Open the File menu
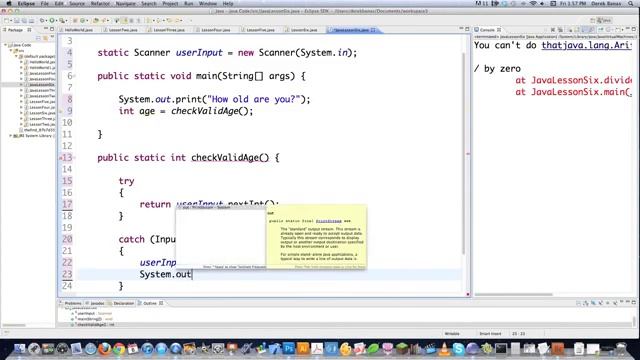This screenshot has height=360, width=640. [44, 3]
